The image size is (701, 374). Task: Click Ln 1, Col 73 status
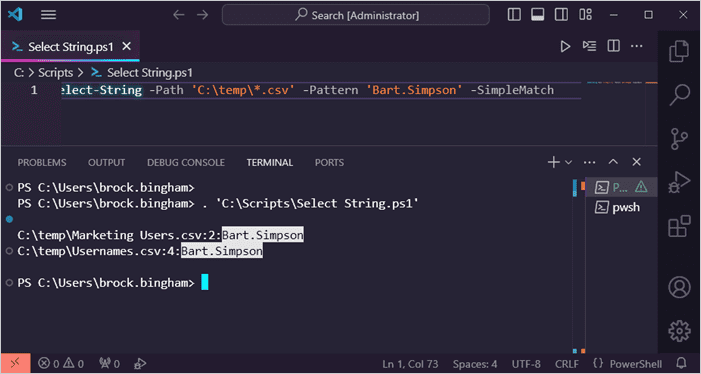tap(410, 364)
